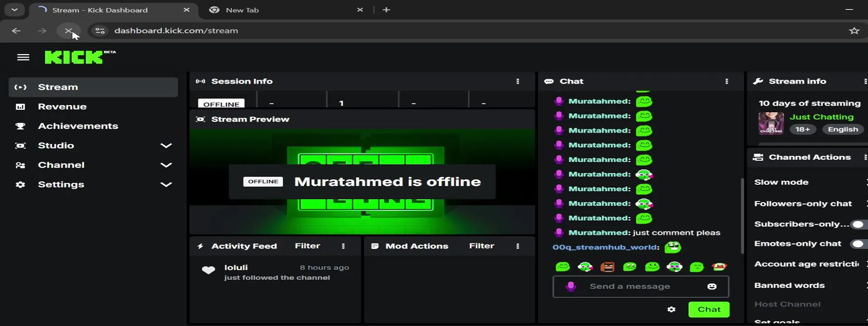Click Just Chatting category link
Viewport: 868px width, 326px height.
[821, 117]
